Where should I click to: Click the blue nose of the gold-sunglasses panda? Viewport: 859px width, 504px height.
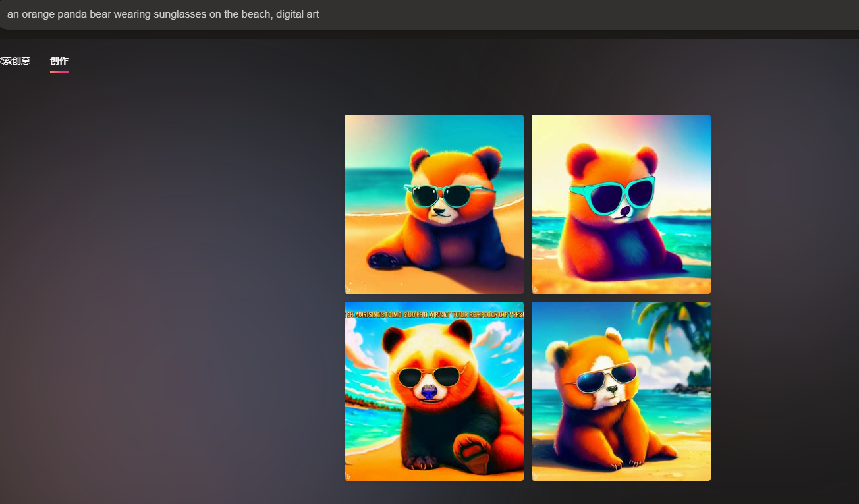click(x=429, y=393)
